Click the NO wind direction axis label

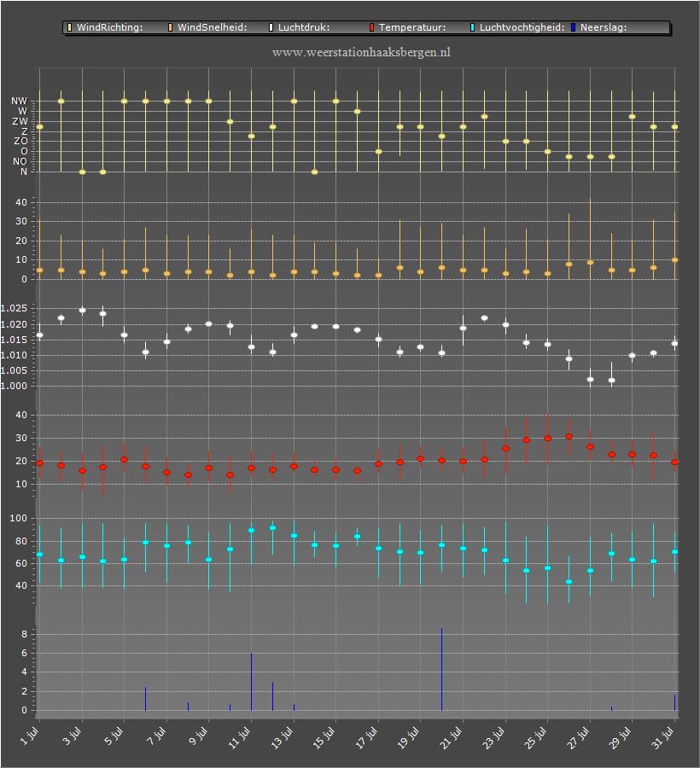20,161
